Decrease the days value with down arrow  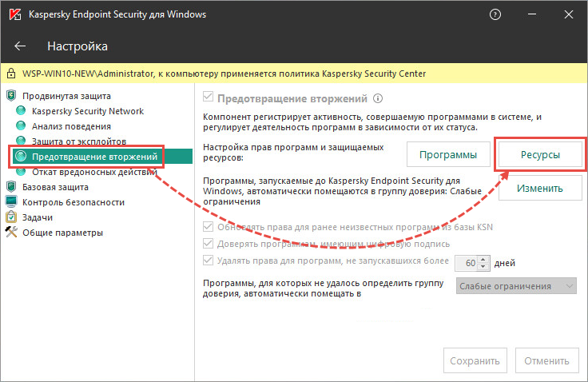483,267
